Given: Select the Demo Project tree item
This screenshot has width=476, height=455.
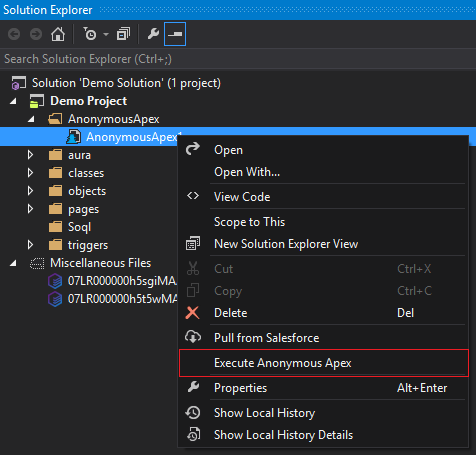Looking at the screenshot, I should pos(88,101).
